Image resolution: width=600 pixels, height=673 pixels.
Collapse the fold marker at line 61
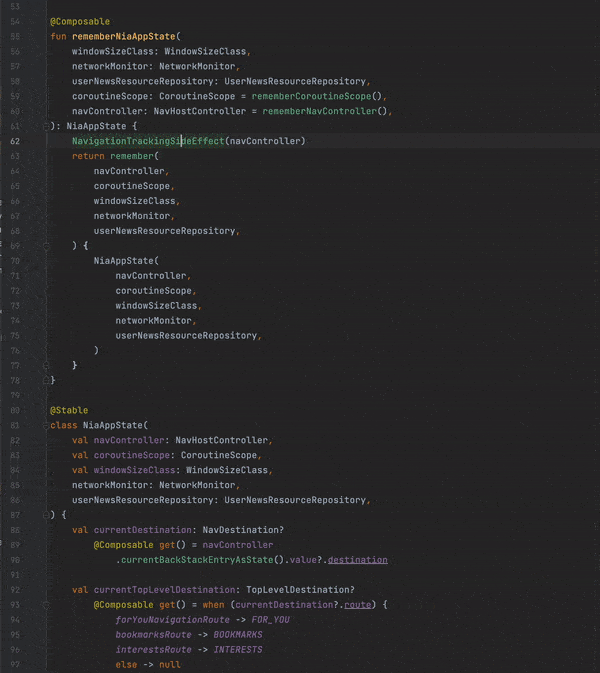pyautogui.click(x=46, y=126)
